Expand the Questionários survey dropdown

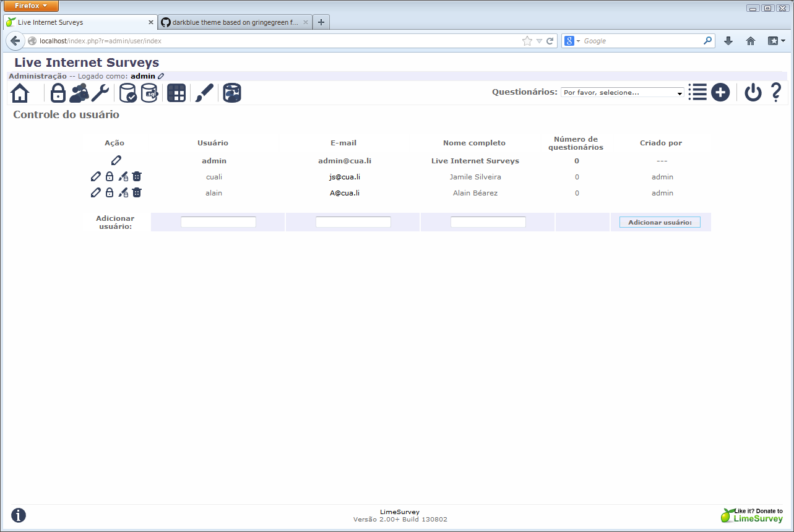[622, 93]
